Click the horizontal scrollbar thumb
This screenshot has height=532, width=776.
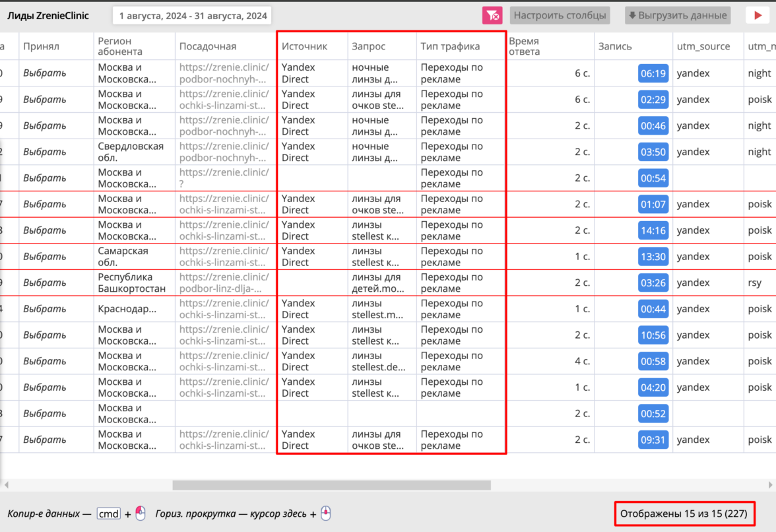(x=331, y=485)
